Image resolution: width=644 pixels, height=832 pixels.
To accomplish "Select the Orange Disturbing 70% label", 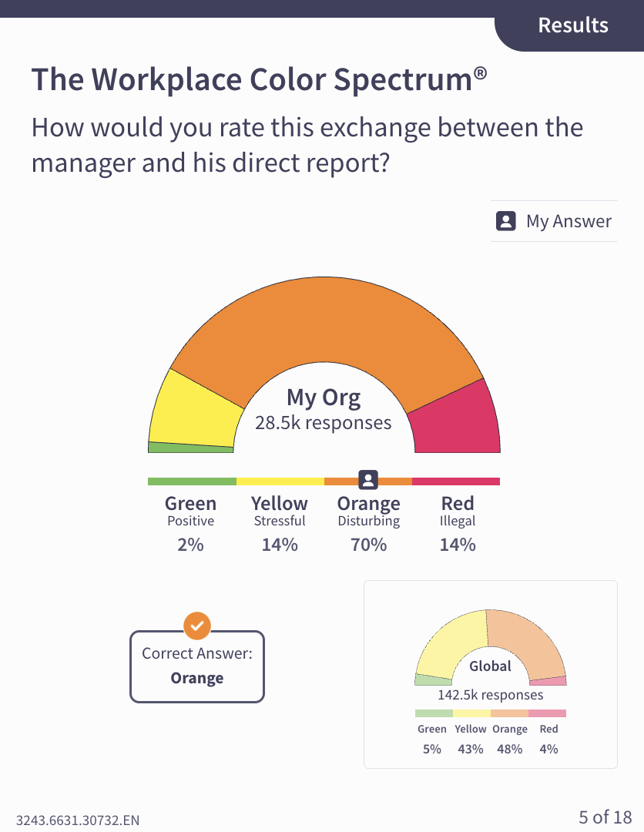I will [368, 524].
